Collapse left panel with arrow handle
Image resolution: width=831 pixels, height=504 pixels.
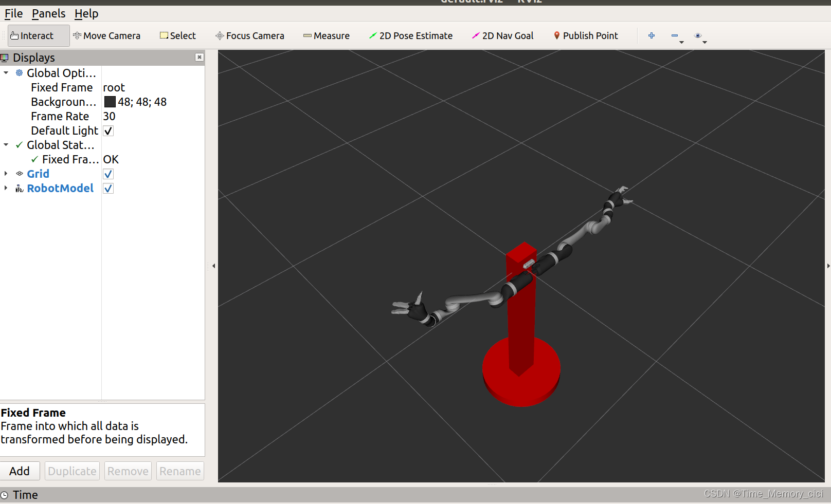213,266
